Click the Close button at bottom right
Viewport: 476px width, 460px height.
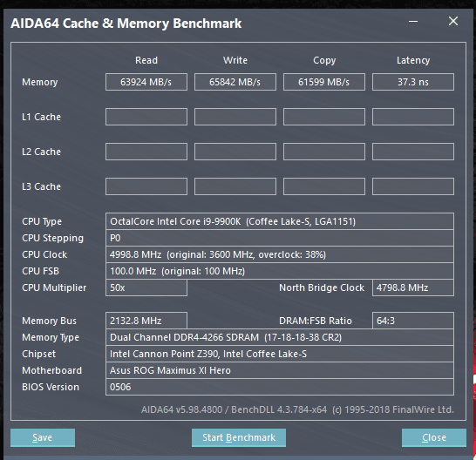pos(434,437)
